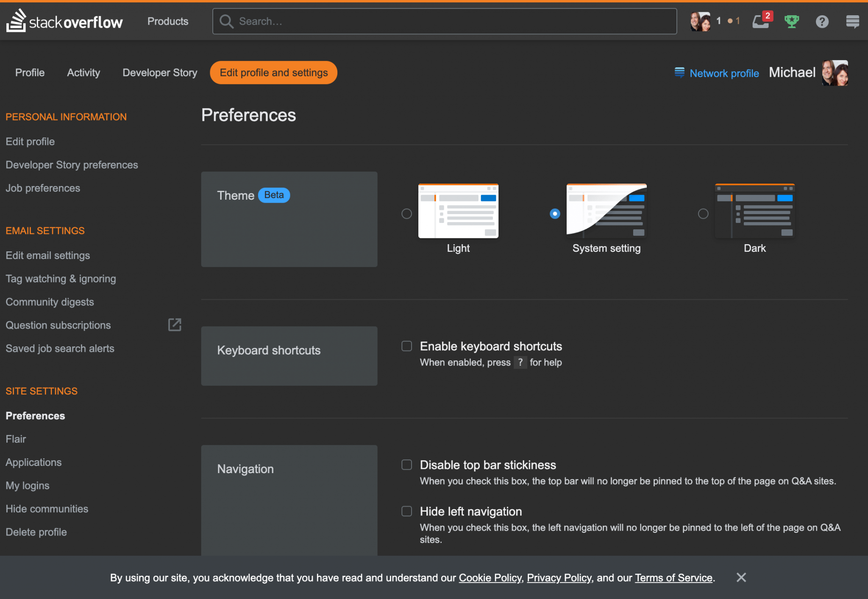Select the Light theme
868x599 pixels.
point(406,214)
